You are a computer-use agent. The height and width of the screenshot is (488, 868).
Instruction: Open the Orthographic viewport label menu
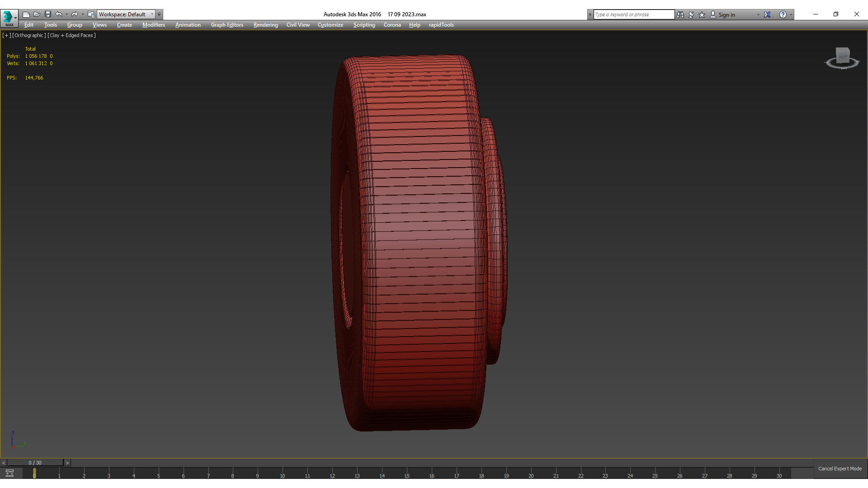pos(29,35)
